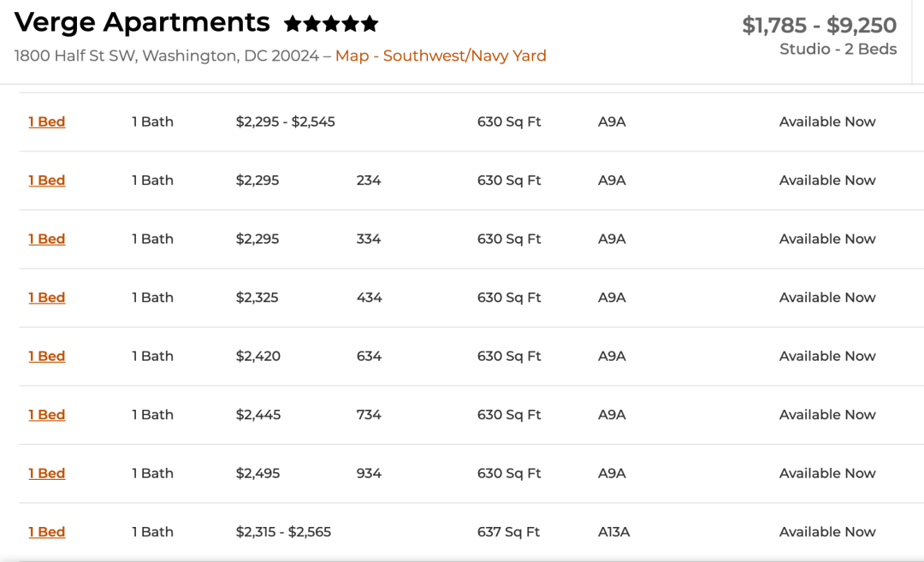
Task: Select the 1 Bed link for unit 434
Action: pos(47,298)
